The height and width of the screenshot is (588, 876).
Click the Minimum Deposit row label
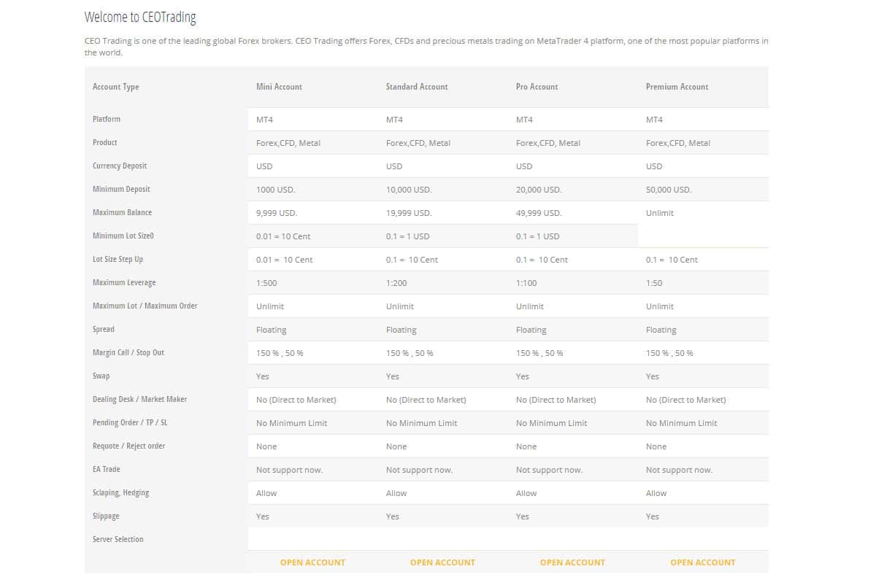click(121, 189)
